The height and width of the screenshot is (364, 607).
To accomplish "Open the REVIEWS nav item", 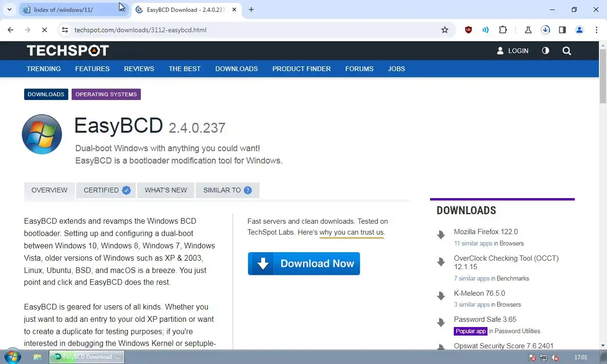I will point(139,69).
